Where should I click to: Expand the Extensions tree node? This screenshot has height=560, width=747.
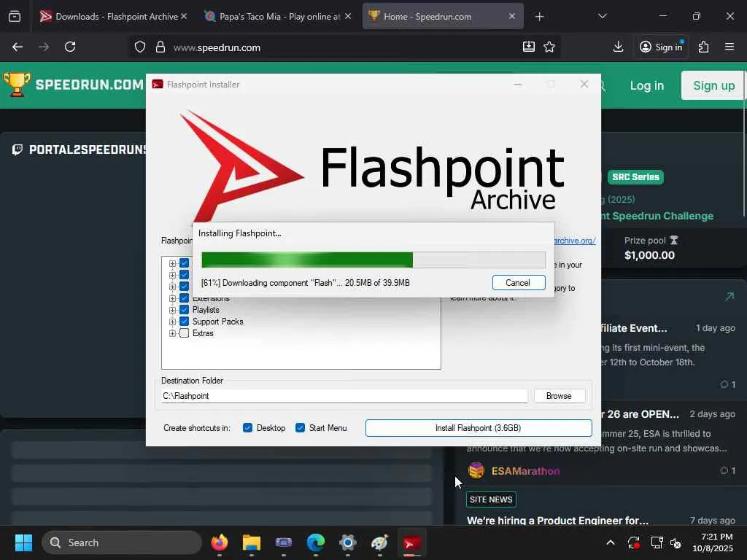coord(172,298)
